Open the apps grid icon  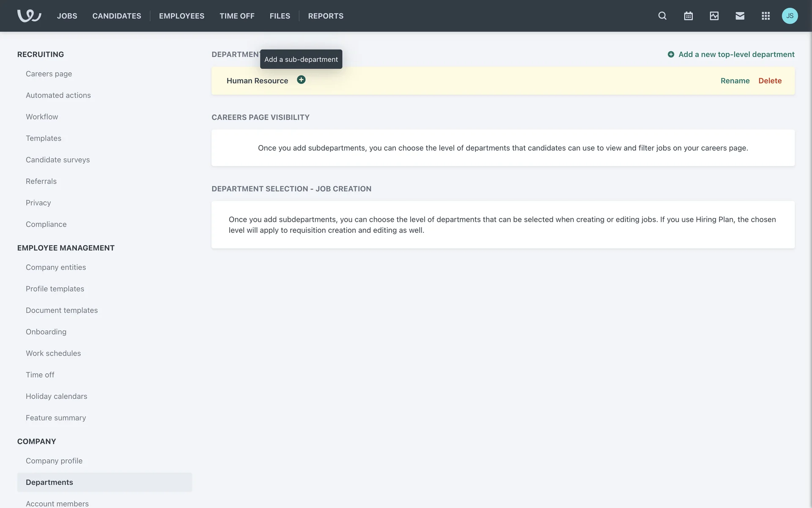[765, 16]
